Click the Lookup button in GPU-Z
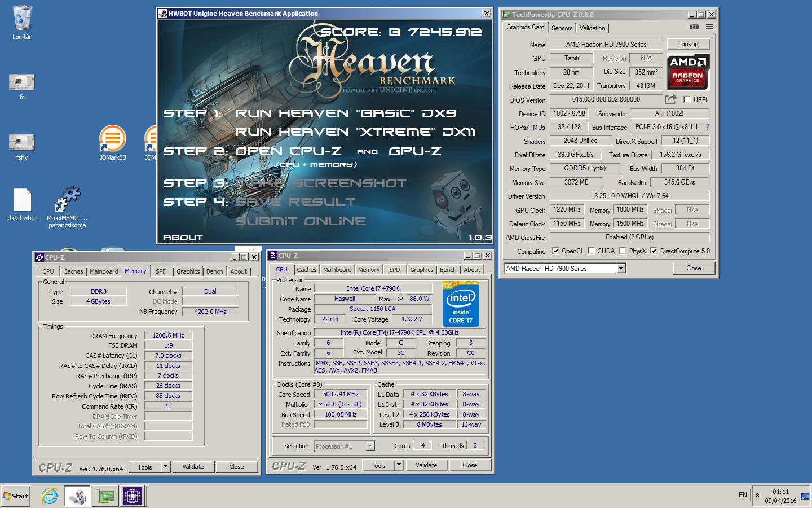 pyautogui.click(x=688, y=44)
